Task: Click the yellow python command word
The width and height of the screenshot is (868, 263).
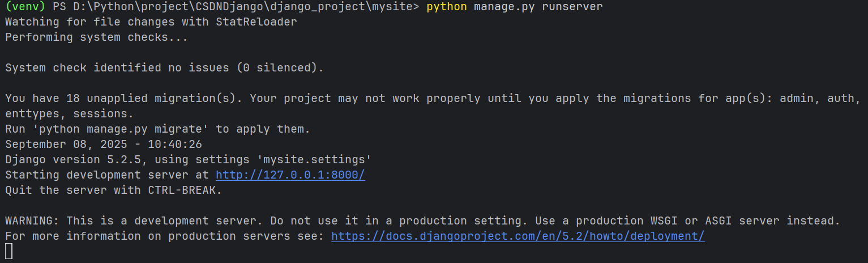Action: 447,7
